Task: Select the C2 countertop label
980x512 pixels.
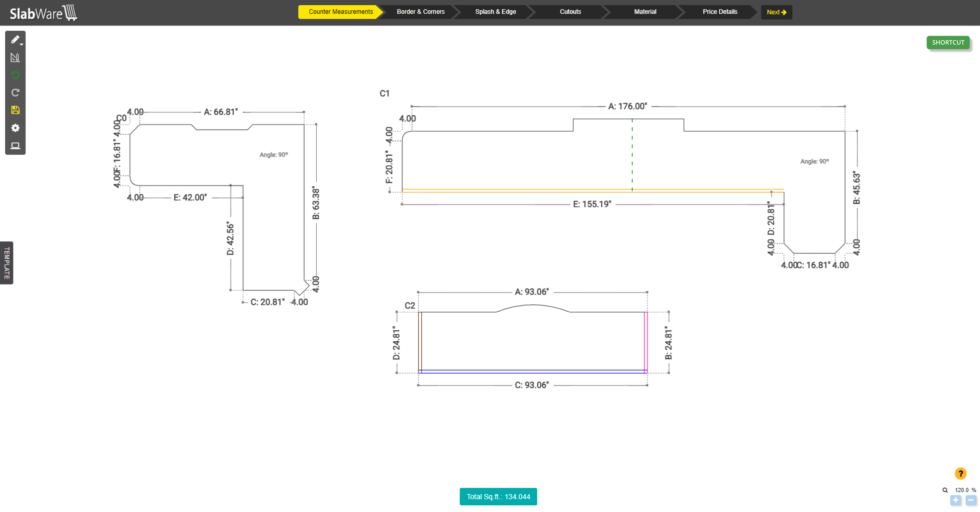Action: coord(410,306)
